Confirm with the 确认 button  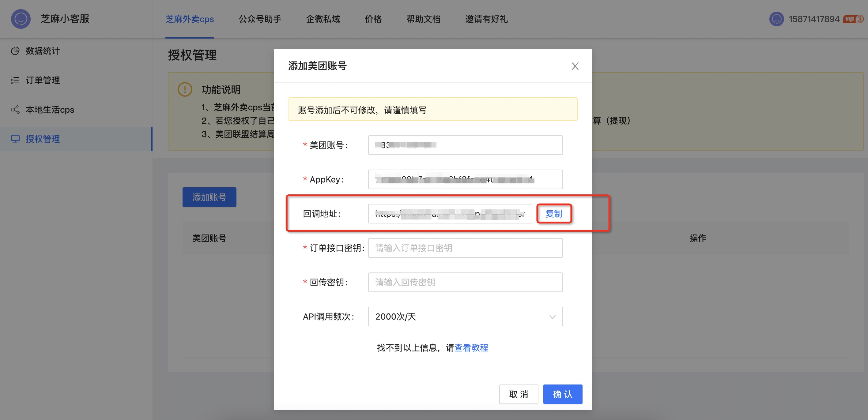[x=563, y=394]
